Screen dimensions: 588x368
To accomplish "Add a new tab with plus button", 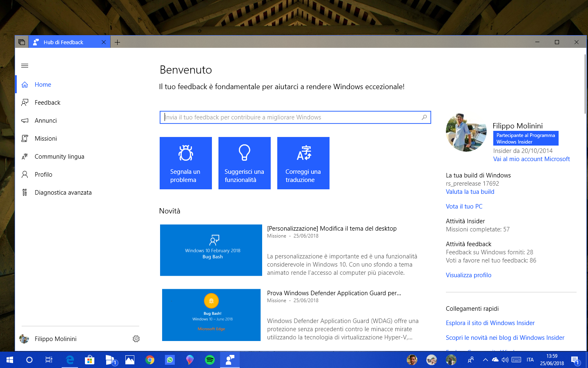I will [x=117, y=42].
